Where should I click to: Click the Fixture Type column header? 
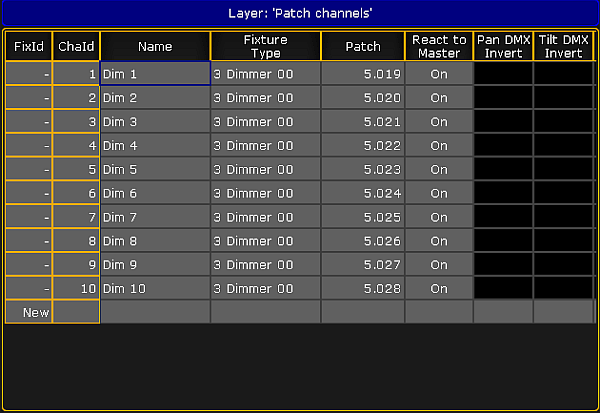click(266, 46)
